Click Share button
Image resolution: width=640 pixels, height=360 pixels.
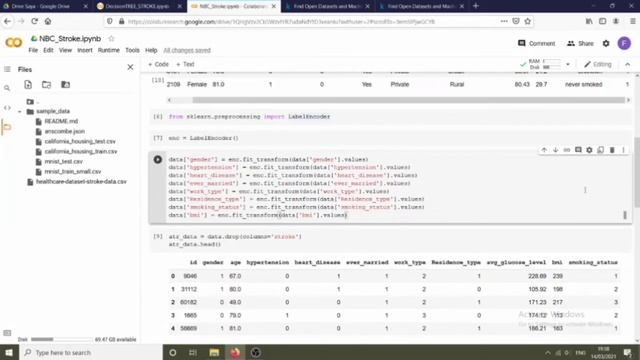click(580, 43)
